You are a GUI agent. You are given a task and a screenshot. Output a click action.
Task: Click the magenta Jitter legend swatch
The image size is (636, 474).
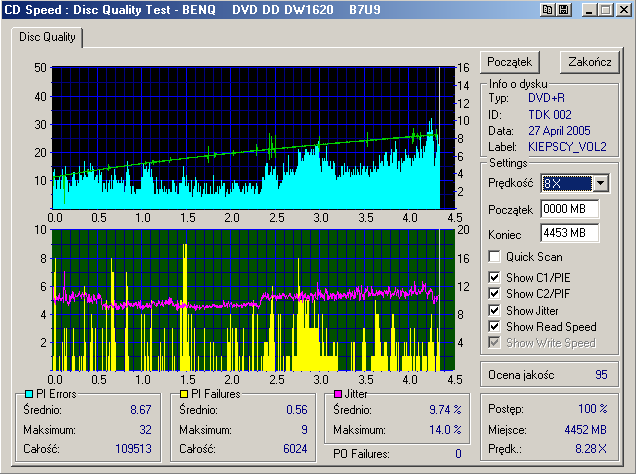337,394
